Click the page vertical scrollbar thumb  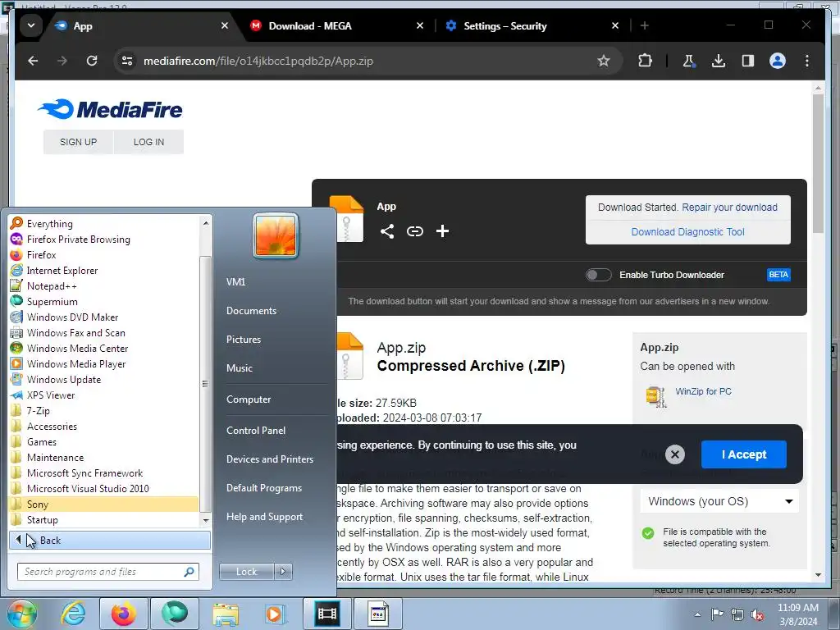[818, 163]
